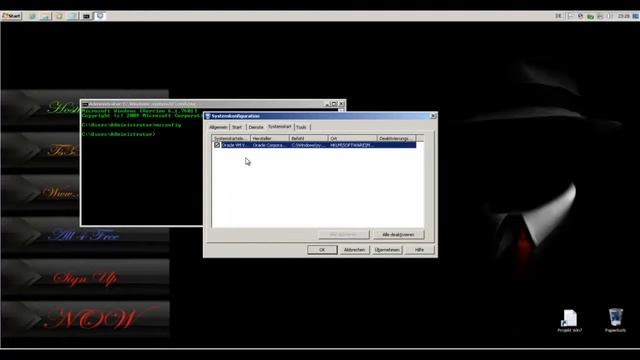Switch to the Allgemein tab
The width and height of the screenshot is (640, 360).
click(218, 127)
